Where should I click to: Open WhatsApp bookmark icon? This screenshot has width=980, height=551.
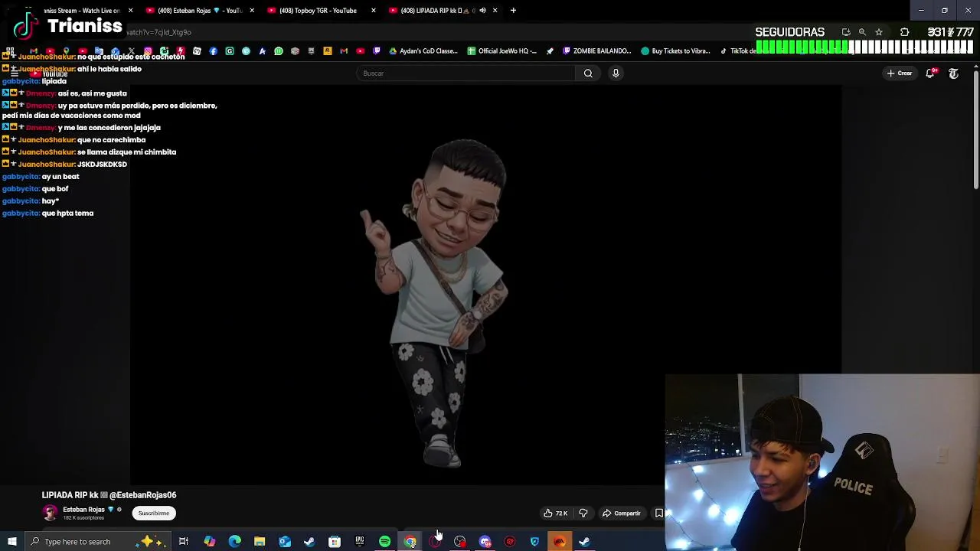pos(279,51)
